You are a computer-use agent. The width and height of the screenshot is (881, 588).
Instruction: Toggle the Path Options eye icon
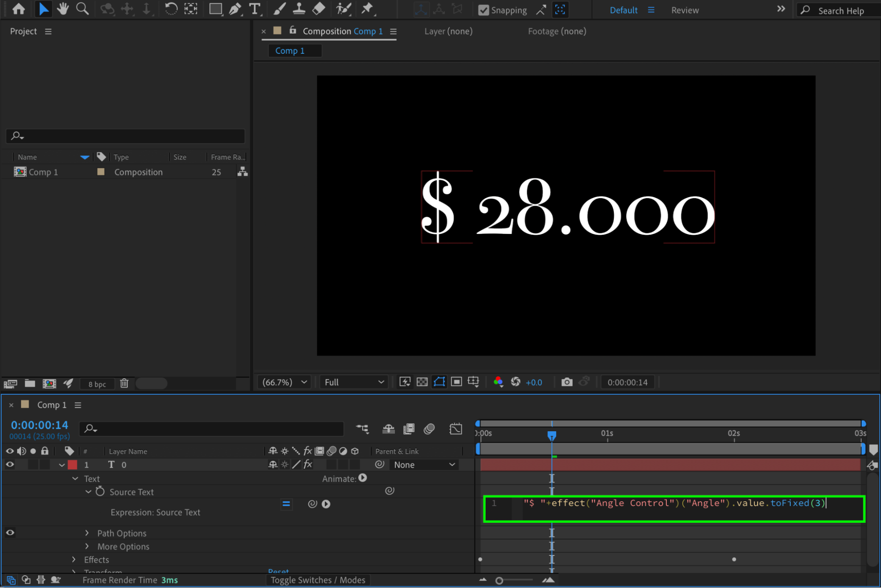(x=10, y=533)
